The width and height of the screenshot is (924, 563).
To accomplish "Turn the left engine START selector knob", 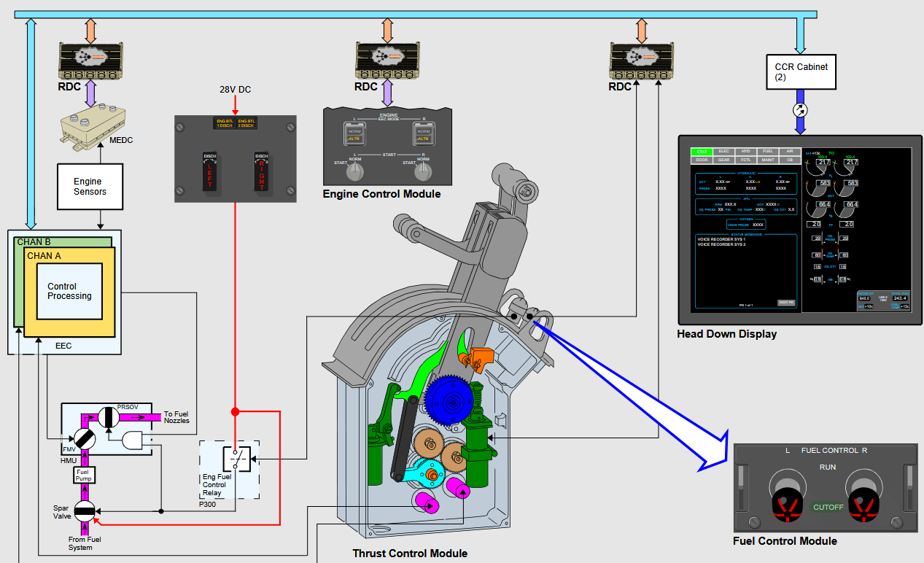I will (x=354, y=171).
